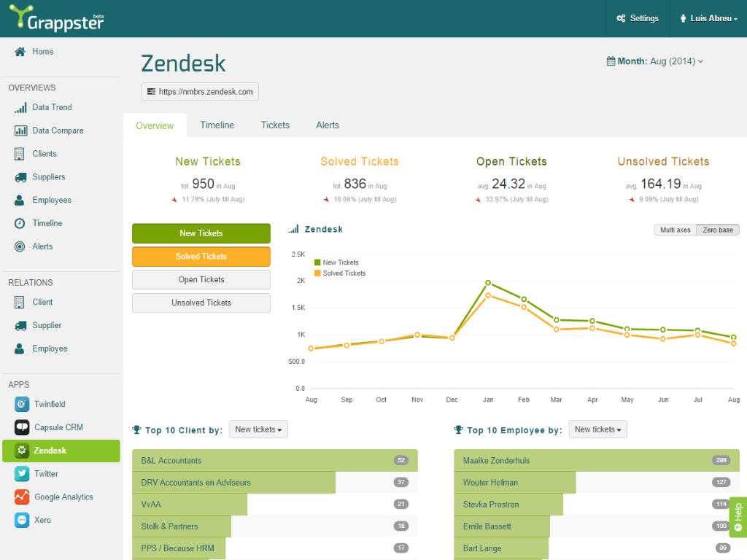This screenshot has width=747, height=560.
Task: Open Twitter via its bird icon
Action: point(22,474)
